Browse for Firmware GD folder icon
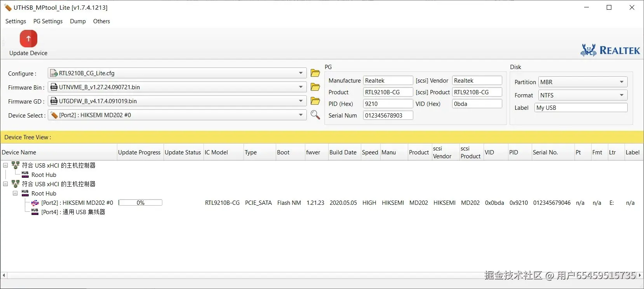Viewport: 644px width, 289px height. 315,101
